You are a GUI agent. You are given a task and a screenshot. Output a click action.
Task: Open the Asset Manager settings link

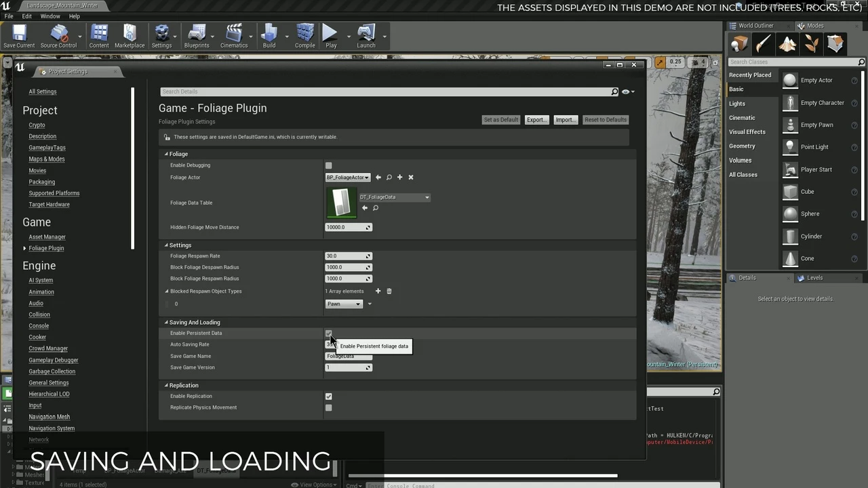47,237
